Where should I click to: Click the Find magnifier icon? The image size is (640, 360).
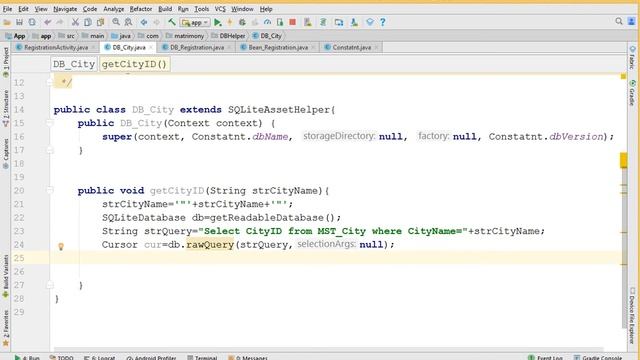tap(116, 22)
